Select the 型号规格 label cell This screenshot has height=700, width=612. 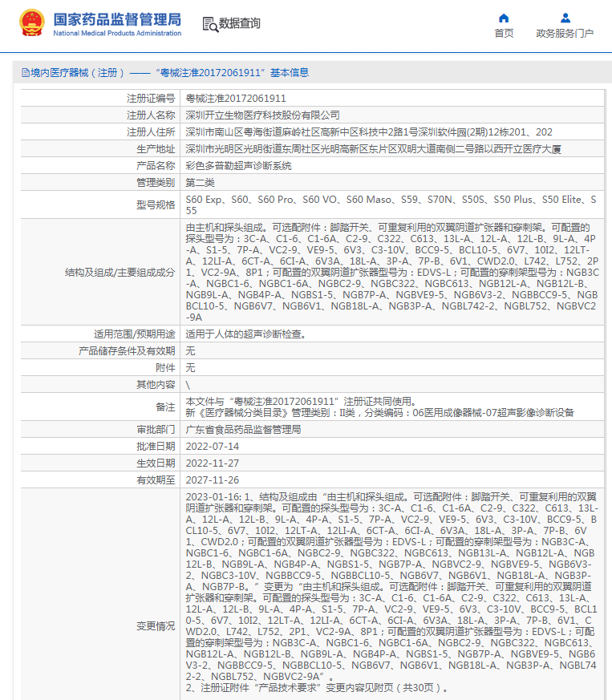[100, 205]
